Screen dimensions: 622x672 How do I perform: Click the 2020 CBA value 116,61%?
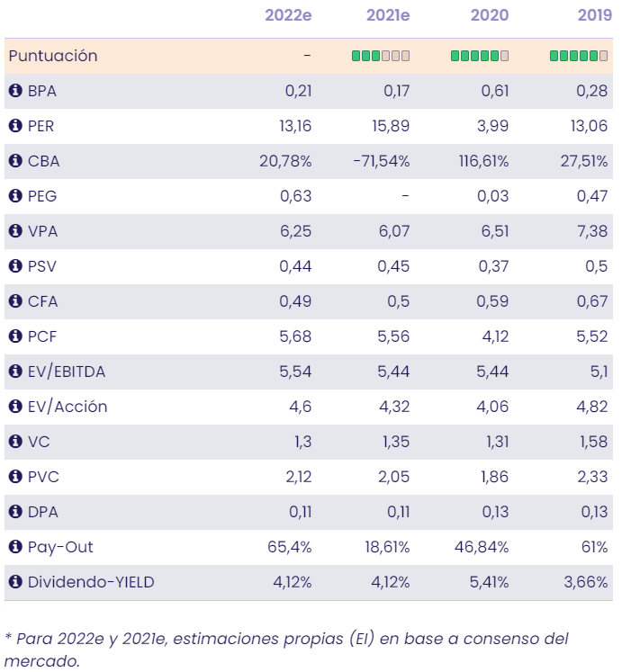482,161
